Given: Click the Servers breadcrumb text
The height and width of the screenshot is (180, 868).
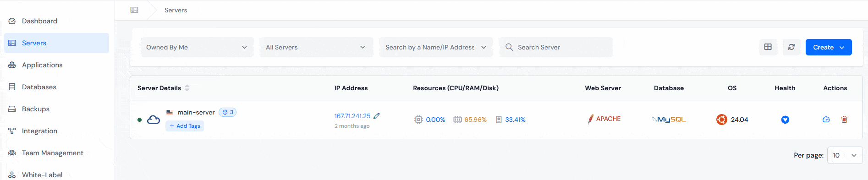Looking at the screenshot, I should pos(176,10).
